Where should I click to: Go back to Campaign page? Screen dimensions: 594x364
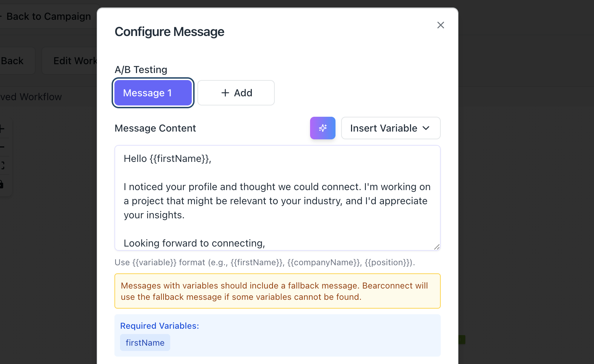point(48,17)
